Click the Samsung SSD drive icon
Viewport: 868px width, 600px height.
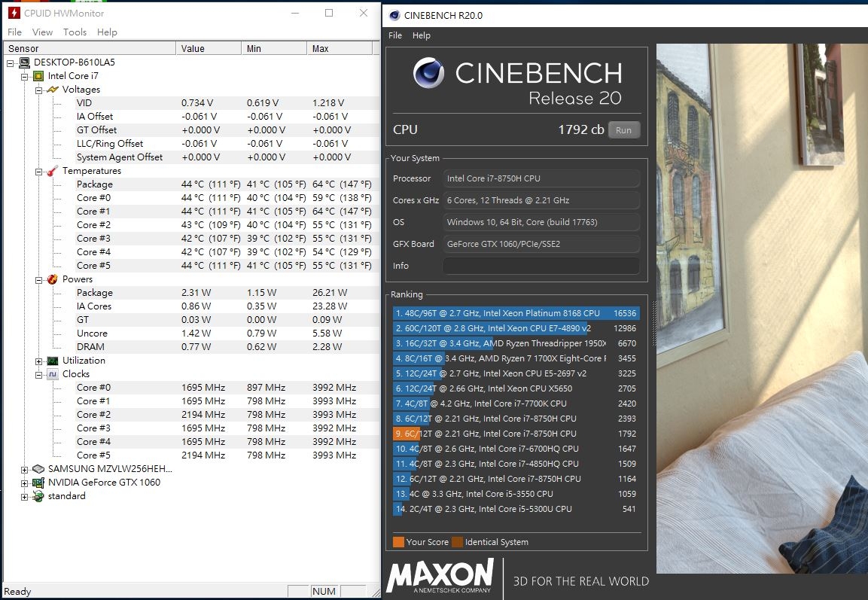(x=38, y=469)
